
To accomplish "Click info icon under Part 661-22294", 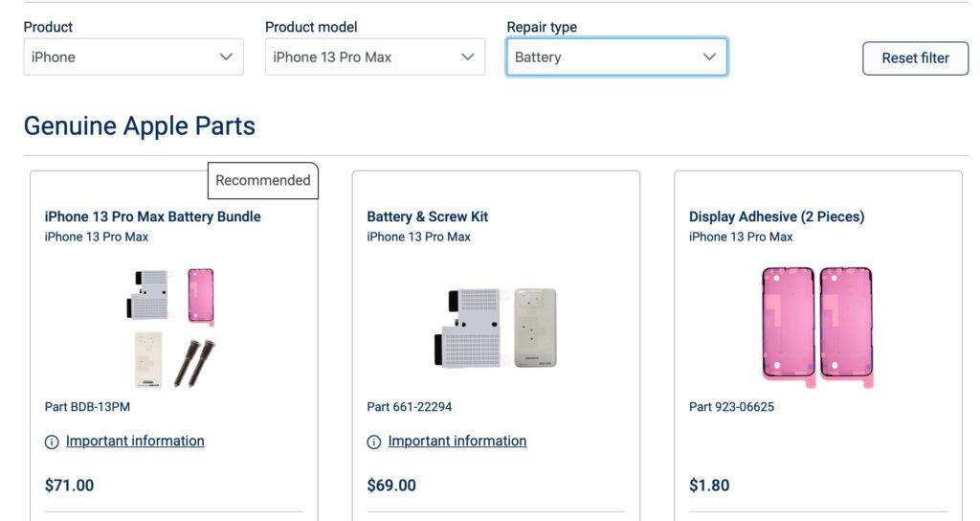I will 374,442.
